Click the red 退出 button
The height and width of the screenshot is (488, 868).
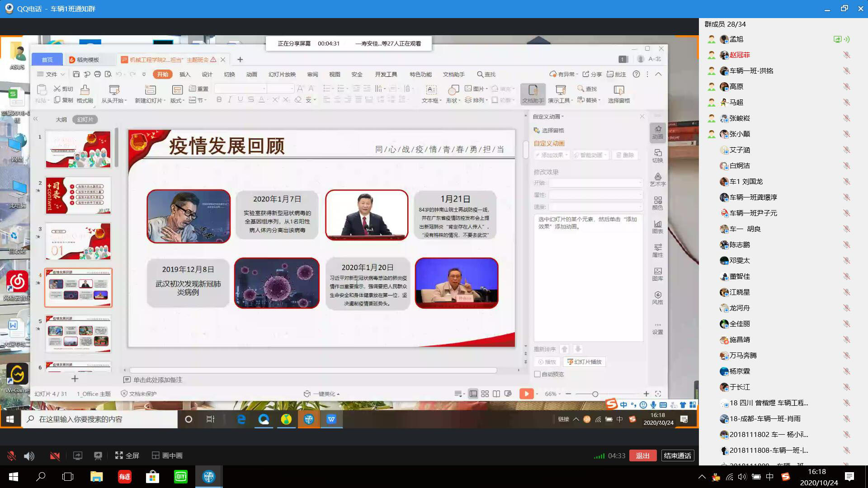pyautogui.click(x=642, y=455)
